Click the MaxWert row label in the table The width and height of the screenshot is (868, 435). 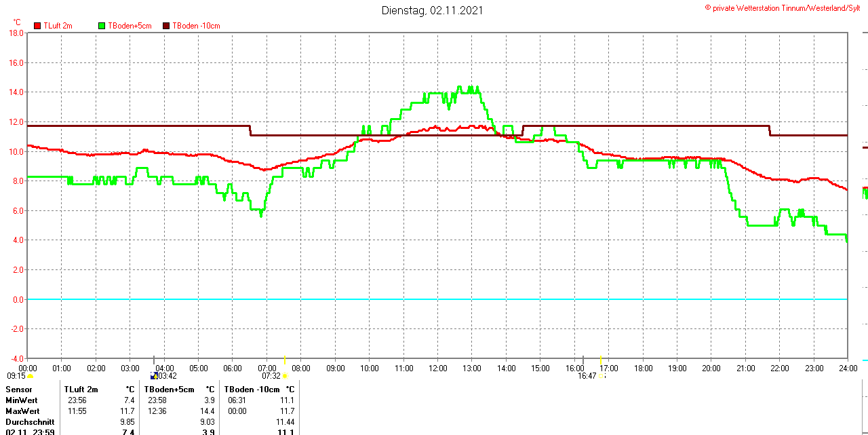[x=22, y=411]
